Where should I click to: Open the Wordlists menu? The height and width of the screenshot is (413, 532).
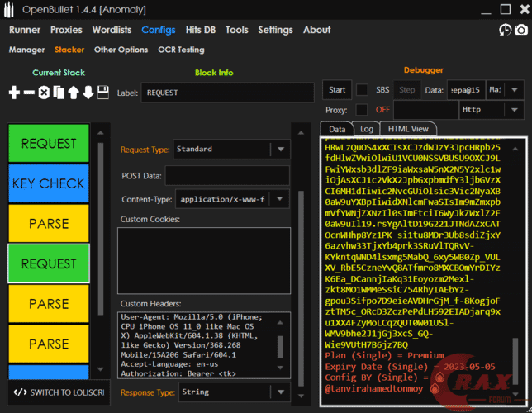click(x=112, y=30)
